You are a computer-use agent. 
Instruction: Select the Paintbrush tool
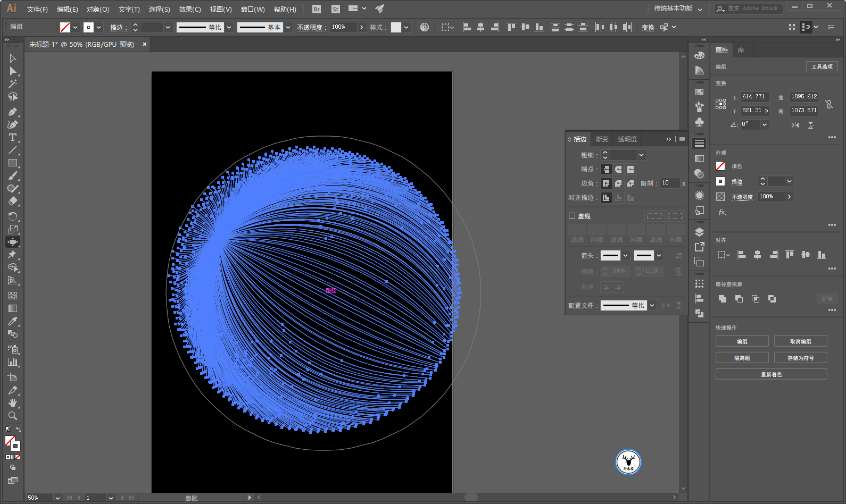pos(13,176)
